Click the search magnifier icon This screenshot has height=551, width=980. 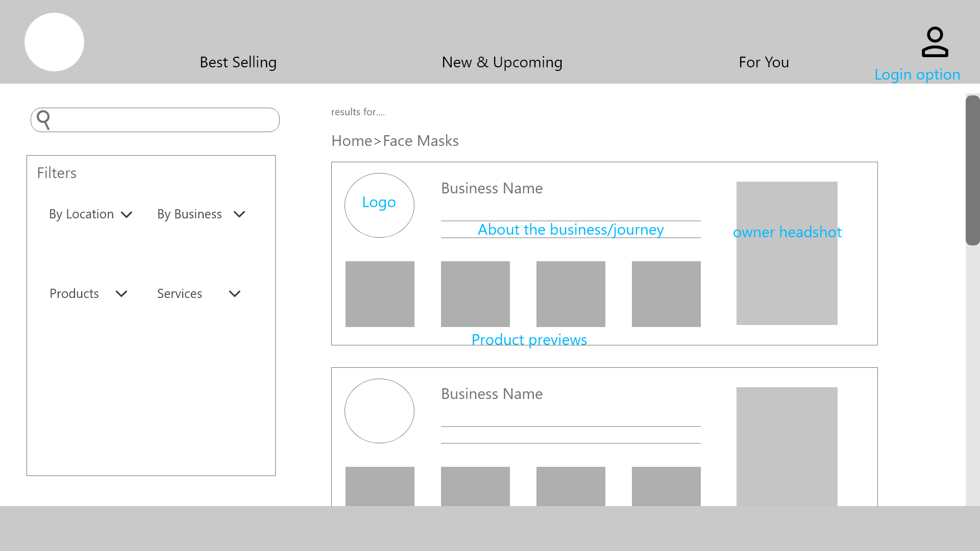[x=44, y=120]
